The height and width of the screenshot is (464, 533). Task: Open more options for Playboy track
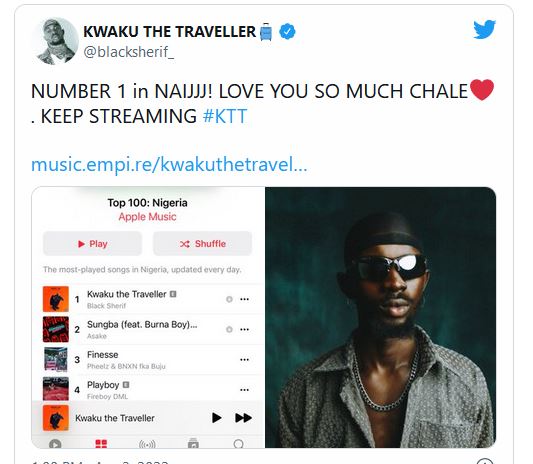244,390
